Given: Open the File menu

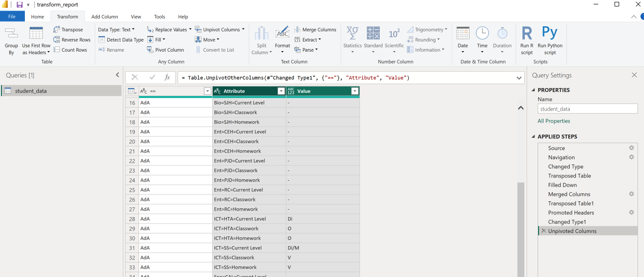Looking at the screenshot, I should (x=12, y=17).
